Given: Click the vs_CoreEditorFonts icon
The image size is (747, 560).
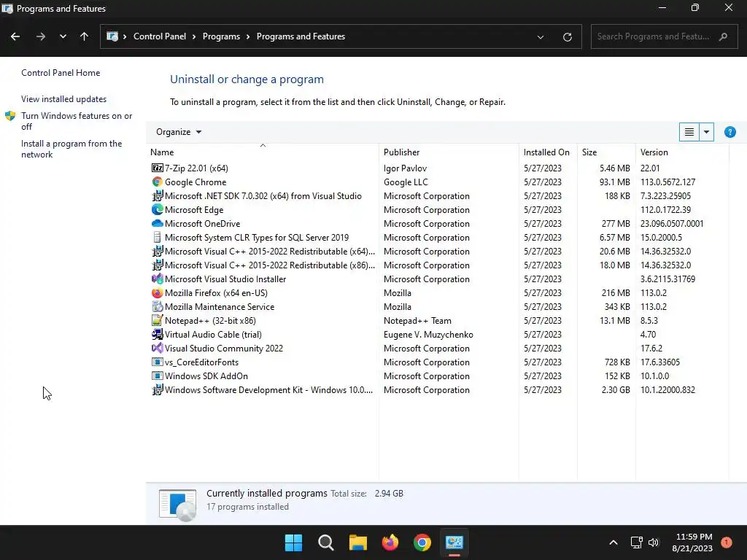Looking at the screenshot, I should tap(158, 362).
